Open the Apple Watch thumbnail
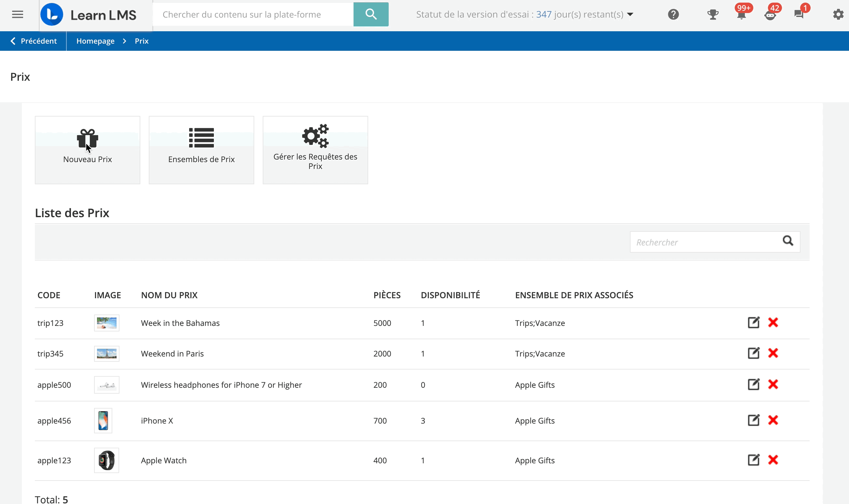Viewport: 849px width, 504px height. 106,460
